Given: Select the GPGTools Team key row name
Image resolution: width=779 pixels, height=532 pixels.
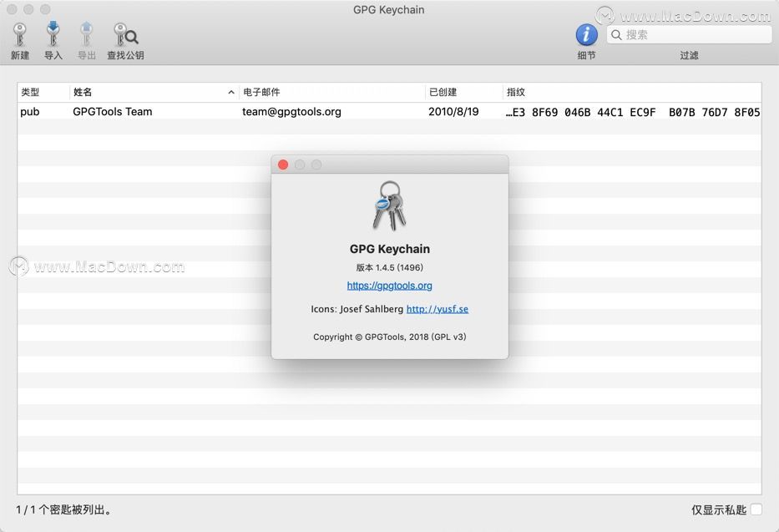Looking at the screenshot, I should pos(112,112).
